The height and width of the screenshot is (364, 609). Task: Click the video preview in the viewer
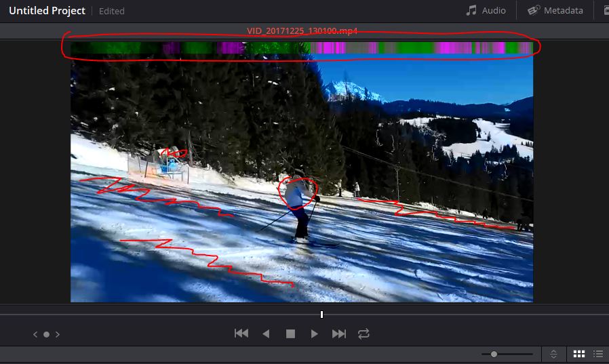click(x=302, y=172)
